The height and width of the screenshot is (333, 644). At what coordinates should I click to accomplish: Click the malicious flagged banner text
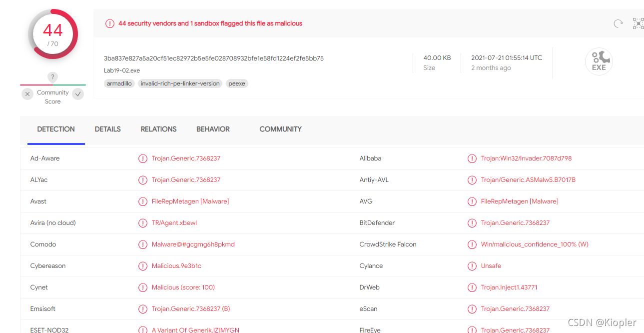pos(210,23)
